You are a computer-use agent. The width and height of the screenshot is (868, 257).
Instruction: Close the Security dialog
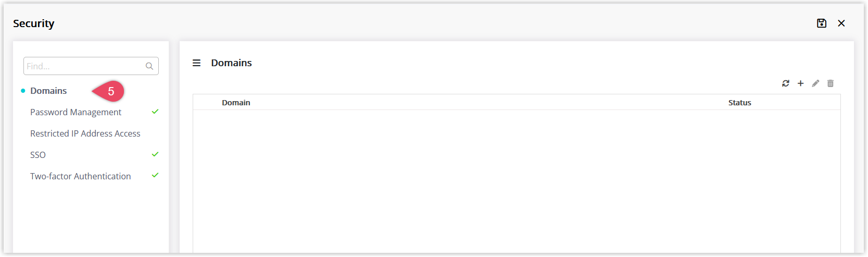click(841, 23)
